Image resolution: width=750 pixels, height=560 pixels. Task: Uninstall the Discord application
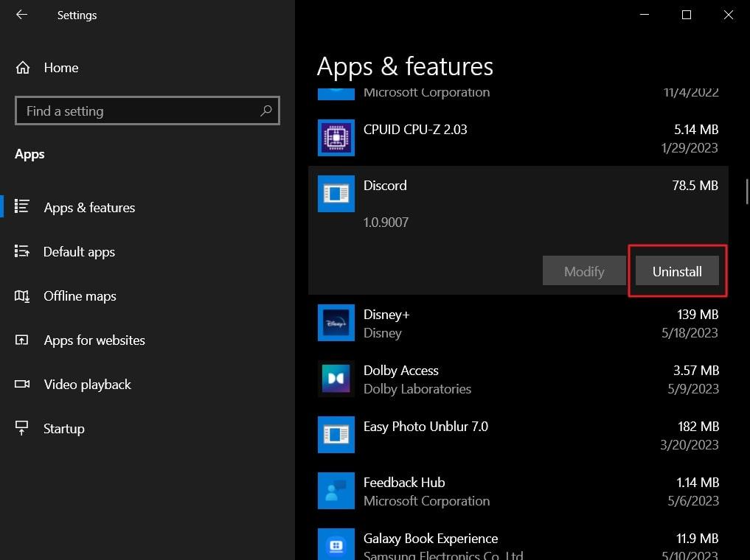[677, 271]
